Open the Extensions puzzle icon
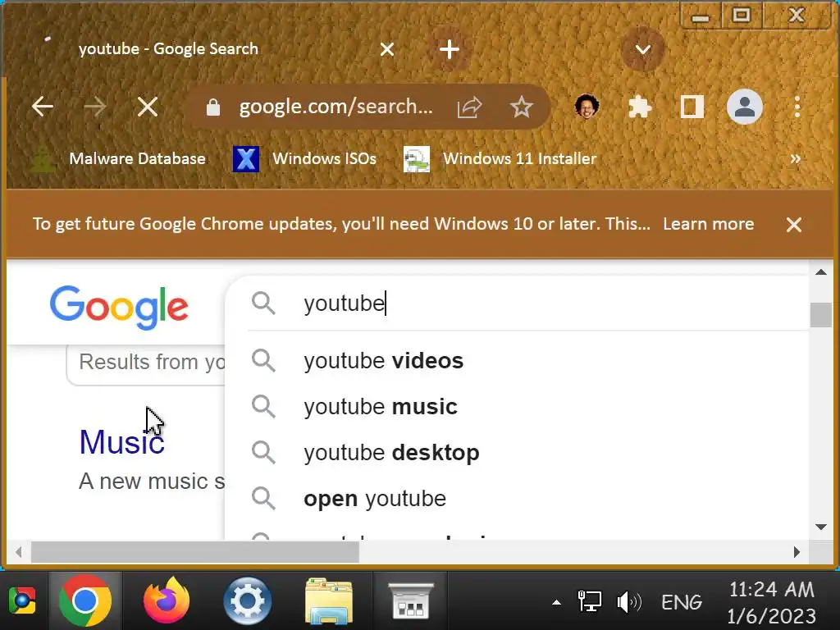The width and height of the screenshot is (840, 630). coord(639,107)
